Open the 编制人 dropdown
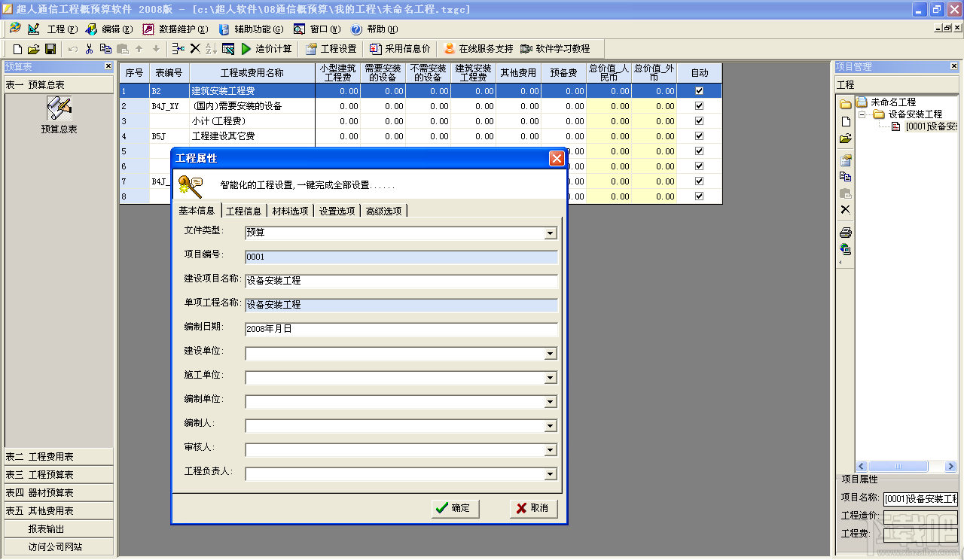The image size is (964, 560). (551, 426)
